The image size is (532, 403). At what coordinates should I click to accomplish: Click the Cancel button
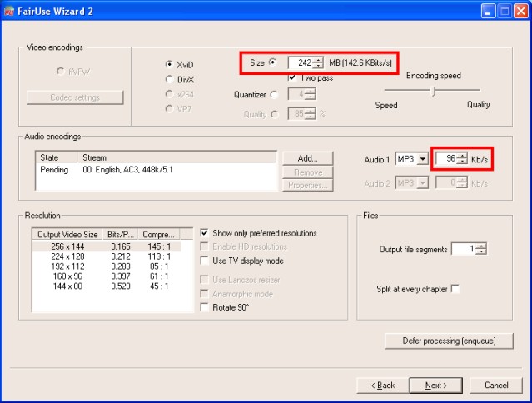(x=496, y=385)
